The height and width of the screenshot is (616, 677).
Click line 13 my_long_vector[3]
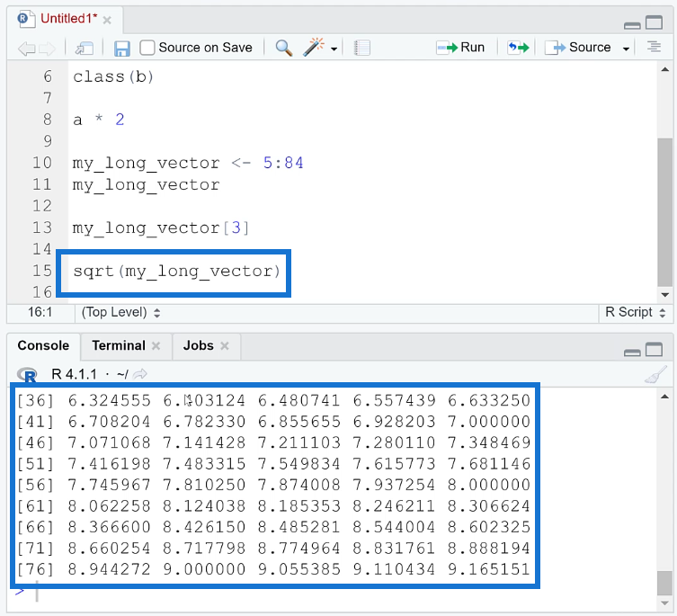[x=161, y=228]
